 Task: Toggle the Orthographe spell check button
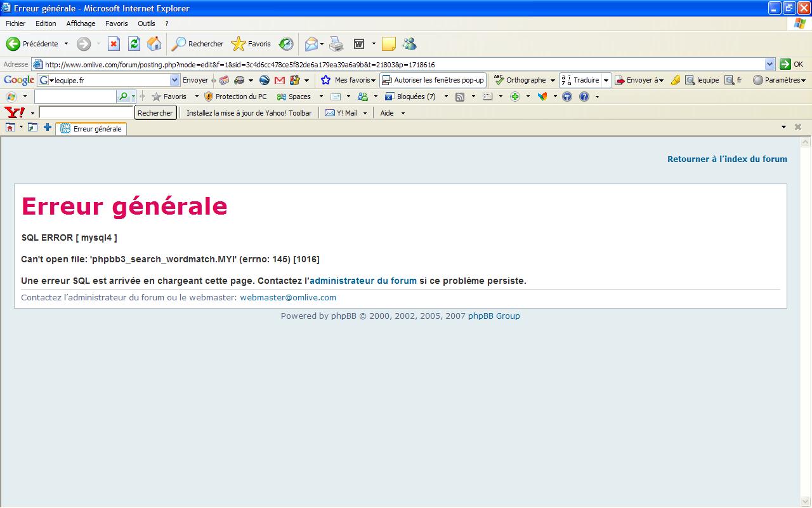click(520, 80)
